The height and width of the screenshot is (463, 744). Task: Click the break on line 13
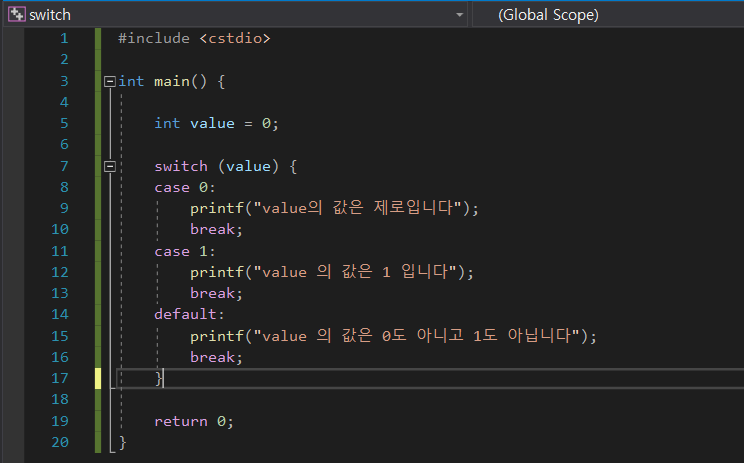click(216, 294)
